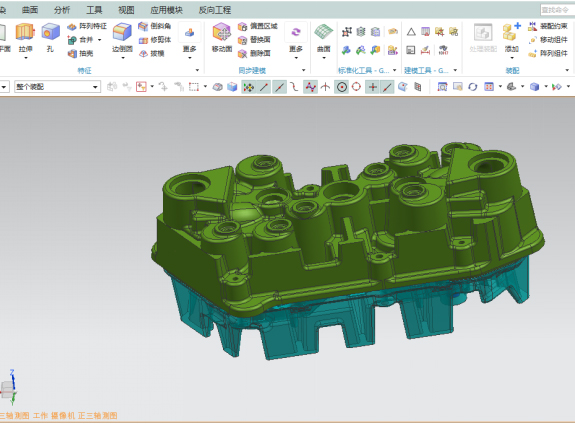Expand the 合并 (Unite) dropdown arrow
The height and width of the screenshot is (431, 575).
point(99,40)
